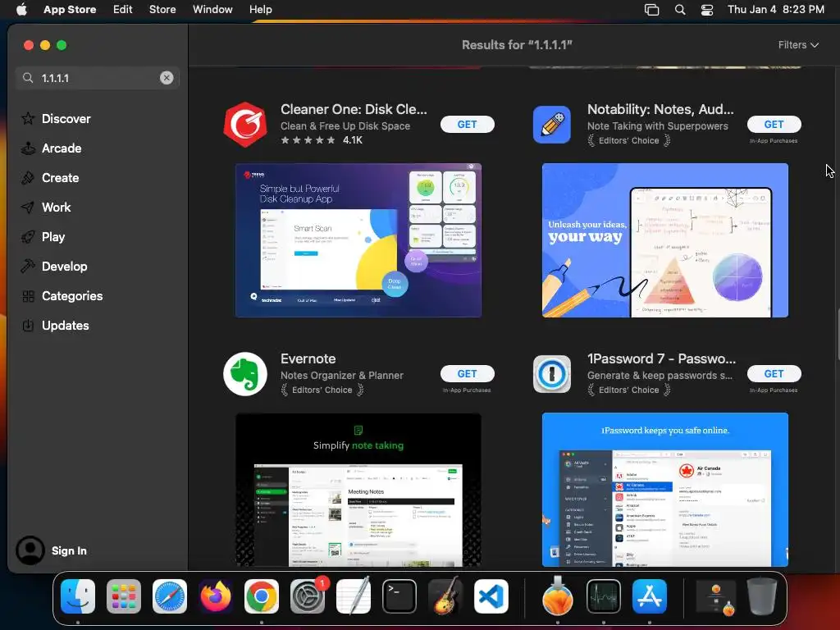The width and height of the screenshot is (840, 630).
Task: Open Terminal from the Dock
Action: 399,596
